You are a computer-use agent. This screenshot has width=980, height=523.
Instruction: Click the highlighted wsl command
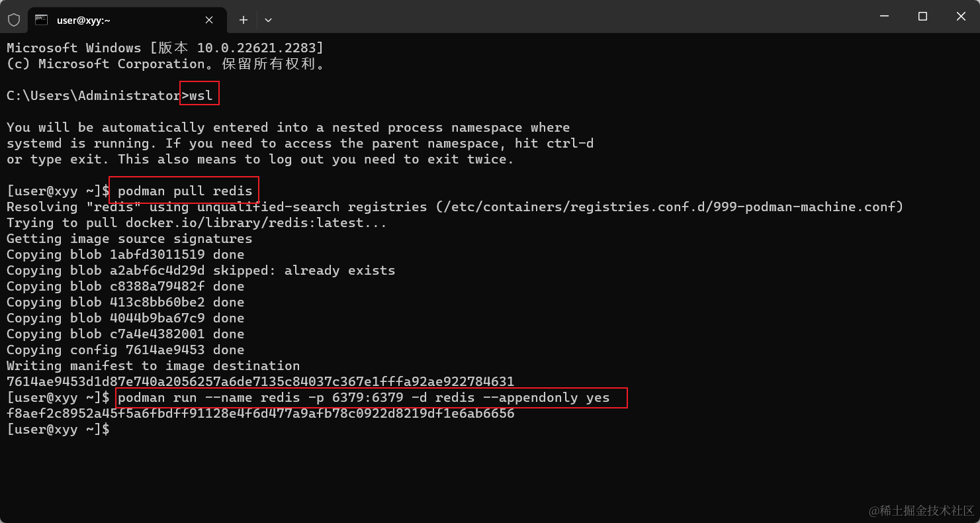(198, 95)
